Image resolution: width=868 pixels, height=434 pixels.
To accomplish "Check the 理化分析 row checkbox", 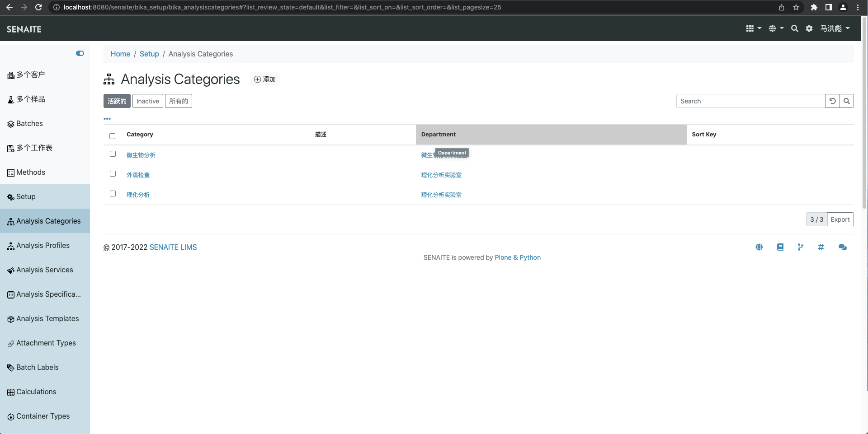I will (113, 194).
